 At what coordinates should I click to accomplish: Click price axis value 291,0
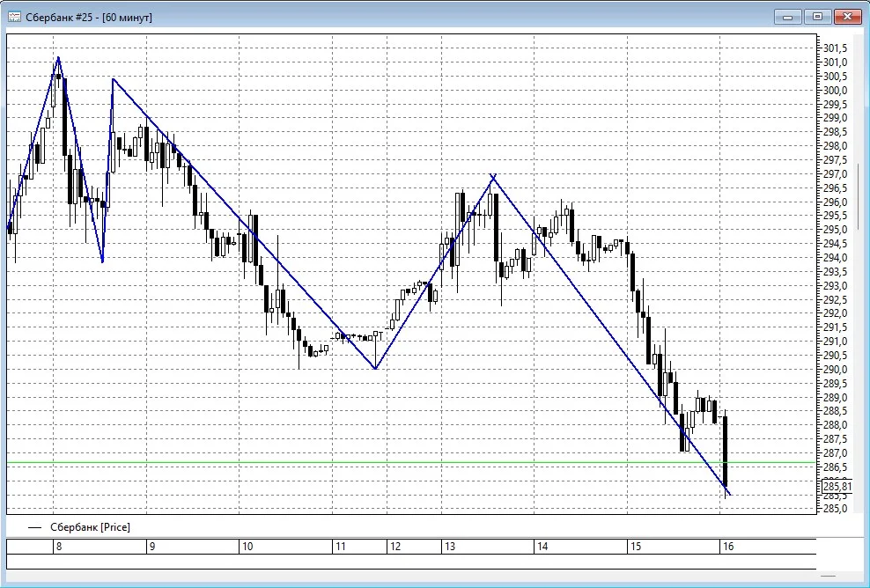[x=835, y=342]
